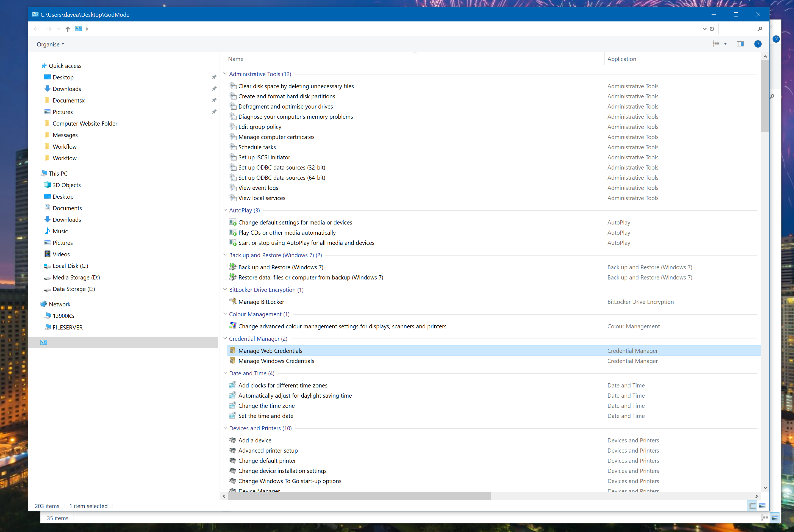The image size is (794, 532).
Task: Click Back up and Restore (Windows 7) icon
Action: (233, 267)
